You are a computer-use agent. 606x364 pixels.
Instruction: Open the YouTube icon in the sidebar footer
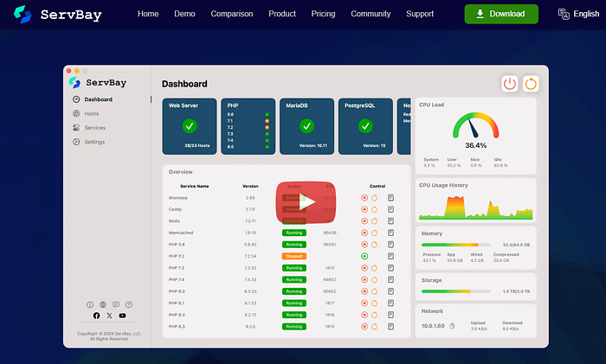(122, 316)
